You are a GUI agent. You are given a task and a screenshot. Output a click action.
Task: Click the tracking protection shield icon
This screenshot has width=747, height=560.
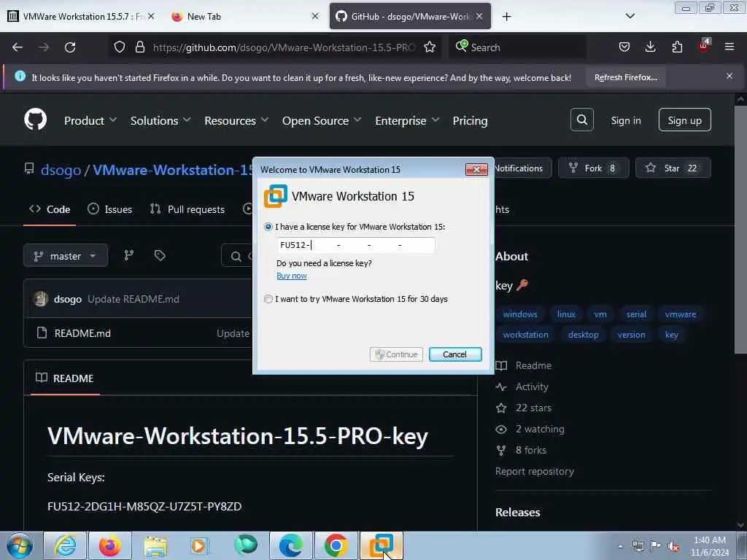119,47
